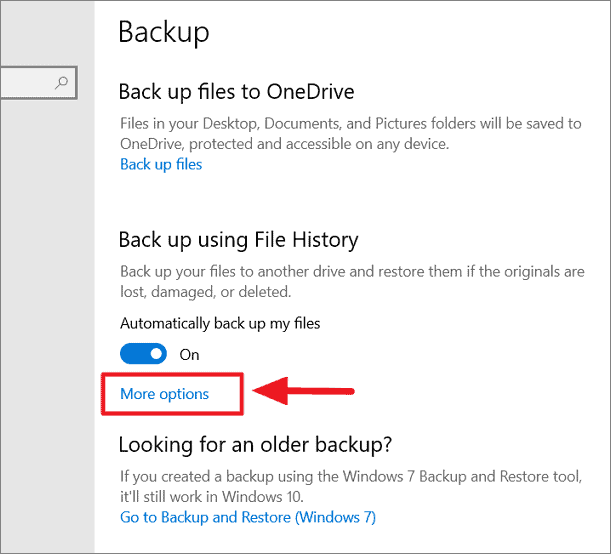Viewport: 611px width, 554px height.
Task: Click the Looking for an older backup heading
Action: point(255,445)
